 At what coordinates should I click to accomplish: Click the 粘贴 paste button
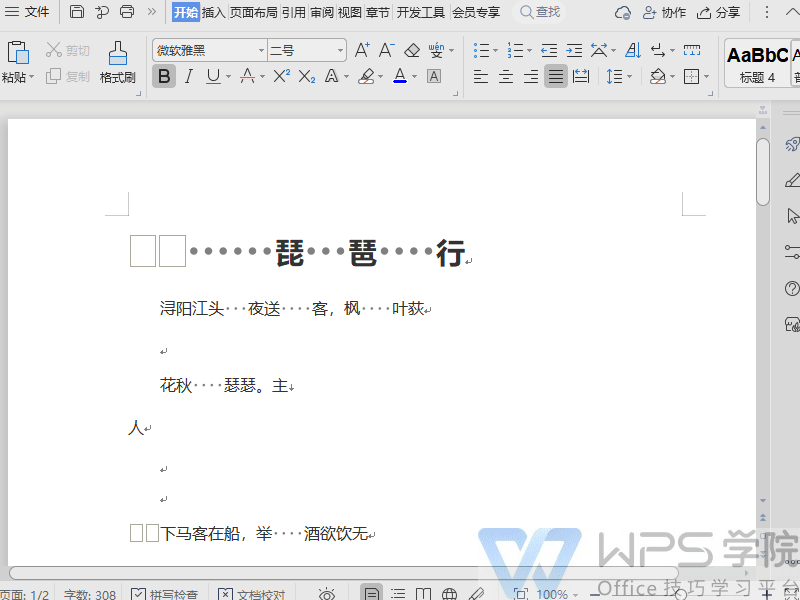[x=18, y=62]
